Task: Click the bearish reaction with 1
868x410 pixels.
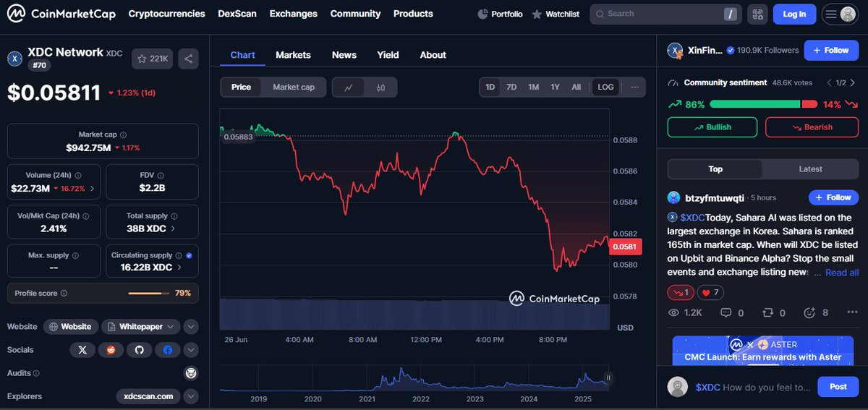Action: pyautogui.click(x=681, y=292)
